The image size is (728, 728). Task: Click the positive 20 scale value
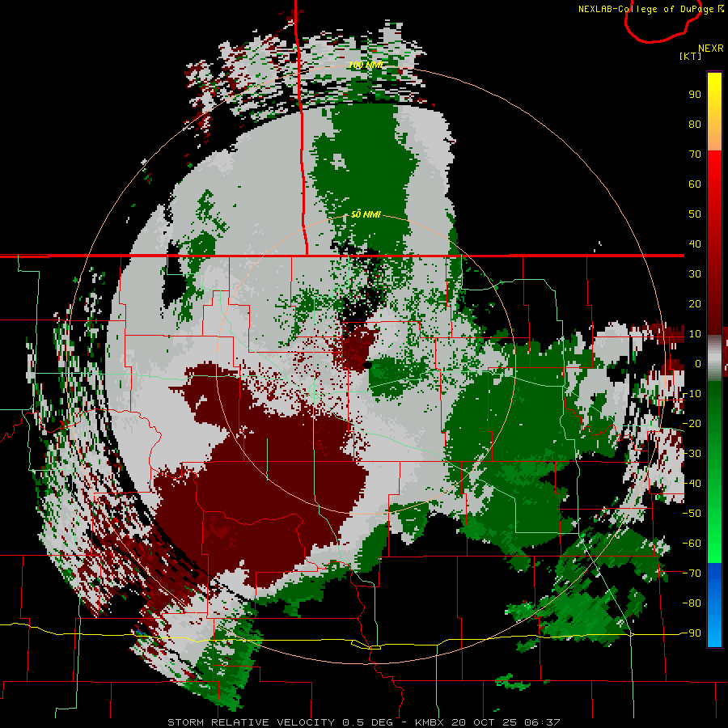pos(695,303)
